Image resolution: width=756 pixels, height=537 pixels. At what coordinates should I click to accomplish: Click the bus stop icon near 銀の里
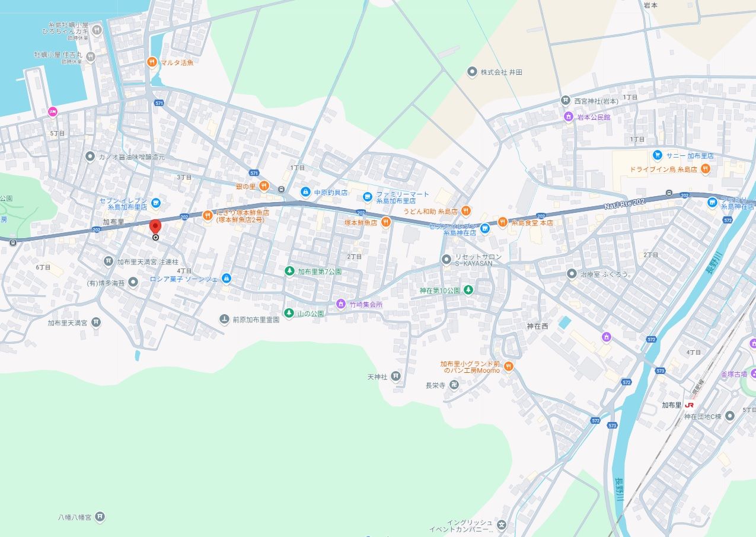click(x=281, y=190)
